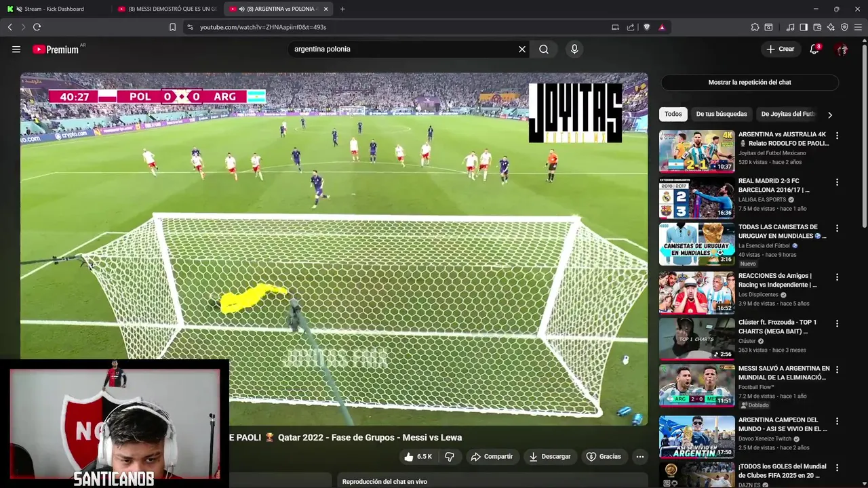868x488 pixels.
Task: Open options menu for TODAS LAS CAMISETAS DE URUGUAY
Action: [837, 228]
